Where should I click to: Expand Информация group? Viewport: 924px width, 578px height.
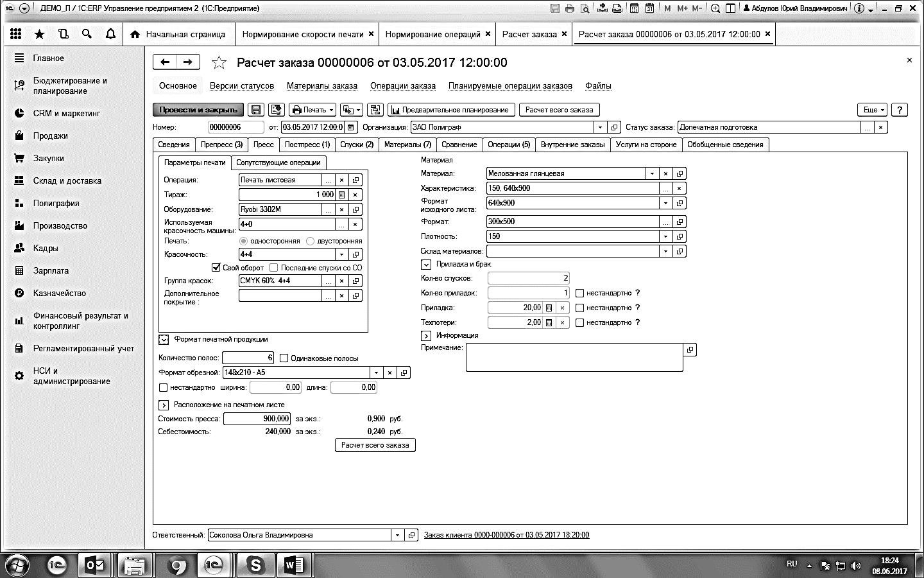pos(426,335)
